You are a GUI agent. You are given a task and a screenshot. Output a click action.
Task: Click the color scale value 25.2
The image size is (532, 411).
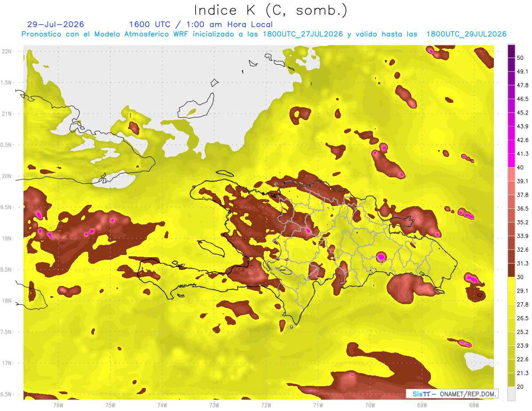[523, 332]
